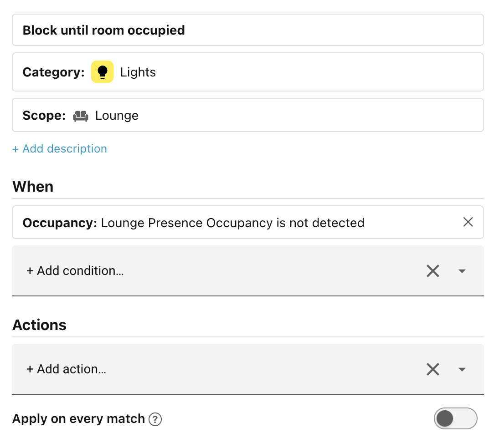Click the Add description link
The height and width of the screenshot is (448, 494).
pyautogui.click(x=60, y=148)
